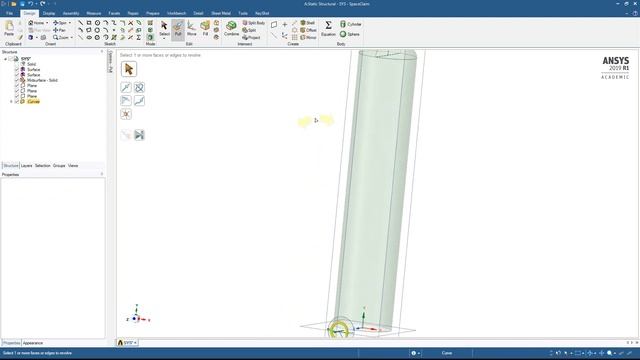Click the Project tool in Intersect
640x360 pixels.
251,38
